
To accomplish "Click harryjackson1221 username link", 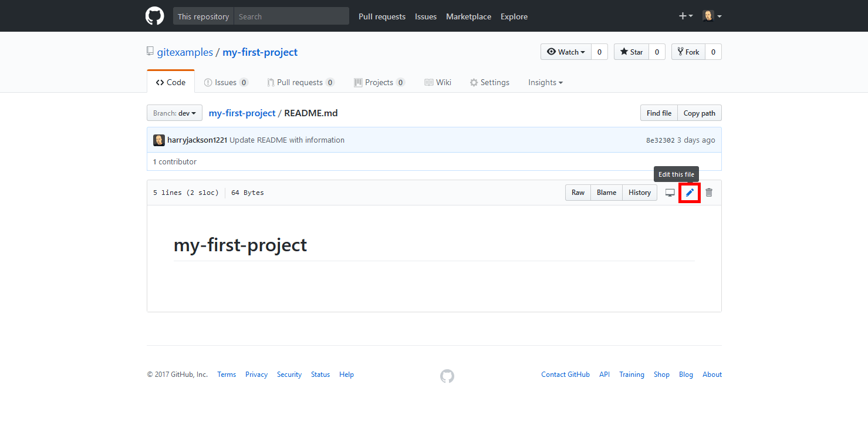I will tap(197, 140).
